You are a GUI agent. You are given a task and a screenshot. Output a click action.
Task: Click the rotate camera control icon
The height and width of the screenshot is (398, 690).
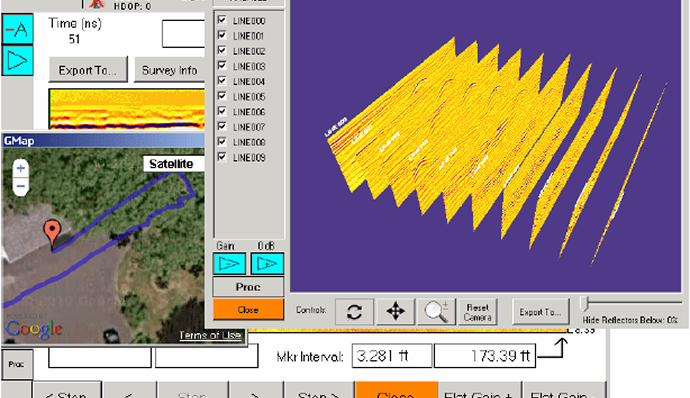tap(354, 312)
